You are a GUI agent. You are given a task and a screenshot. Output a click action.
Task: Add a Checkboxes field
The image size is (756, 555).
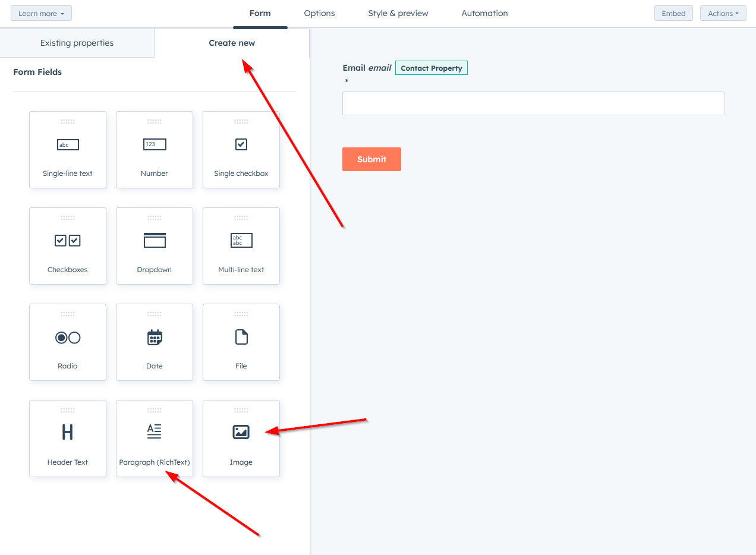pos(67,245)
